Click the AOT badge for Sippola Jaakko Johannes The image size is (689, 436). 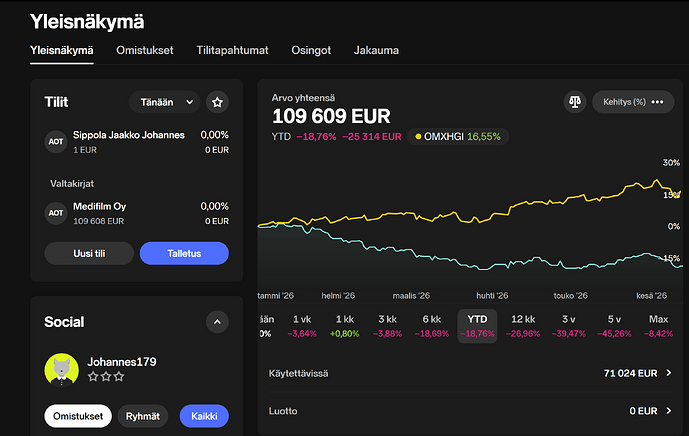[x=56, y=142]
